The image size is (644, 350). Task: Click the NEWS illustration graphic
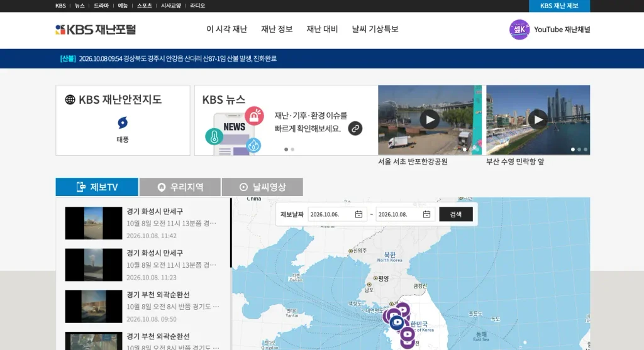(233, 131)
